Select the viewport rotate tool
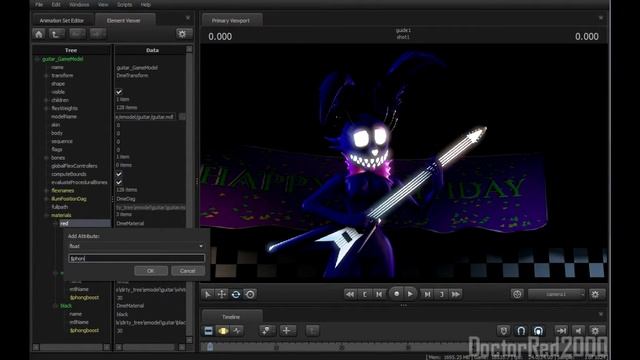The image size is (640, 360). (x=236, y=294)
